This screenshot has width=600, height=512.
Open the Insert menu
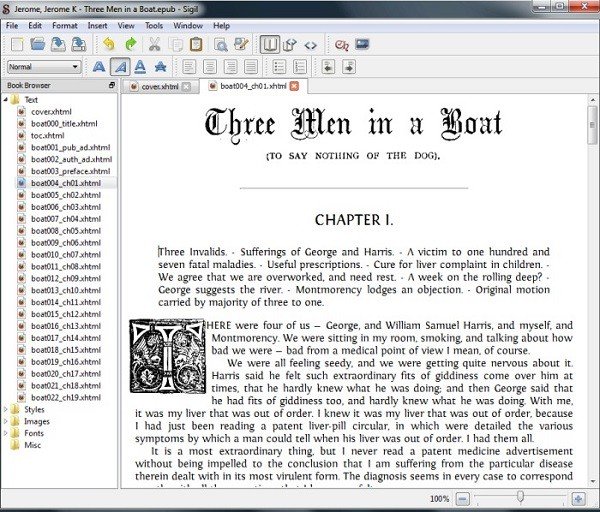pyautogui.click(x=98, y=26)
